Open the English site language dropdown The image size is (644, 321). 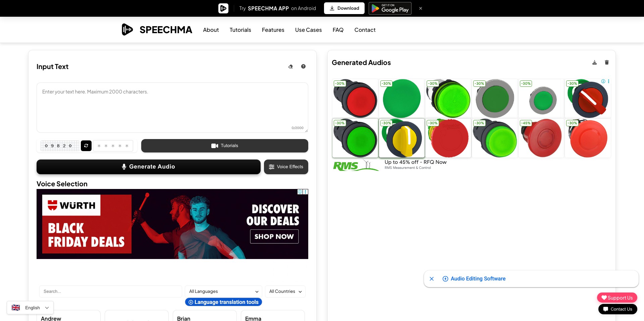tap(30, 308)
